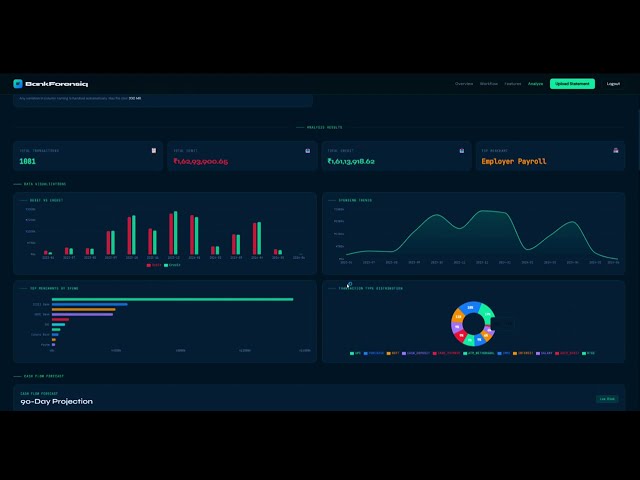
Task: Click the Logout button
Action: 613,84
